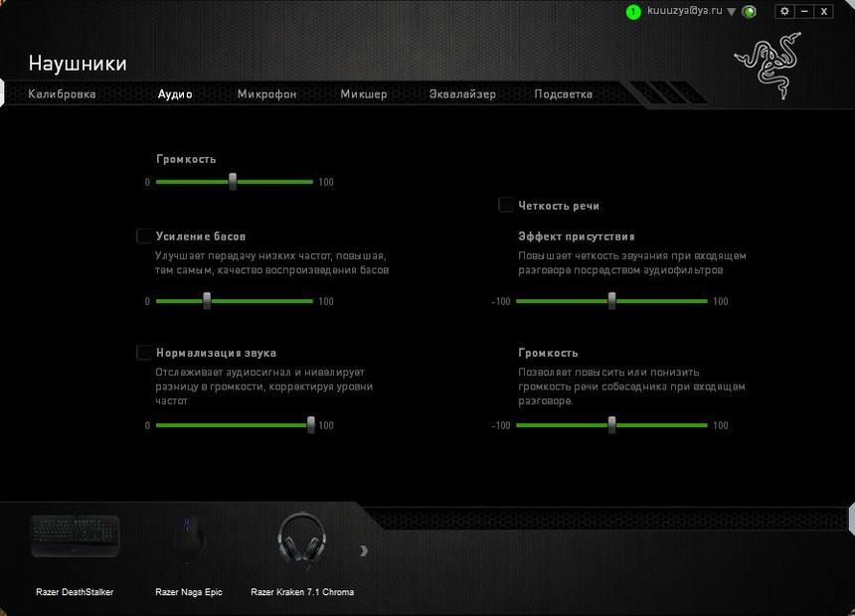
Task: Select the Razer DeathStalker keyboard icon
Action: pyautogui.click(x=74, y=537)
